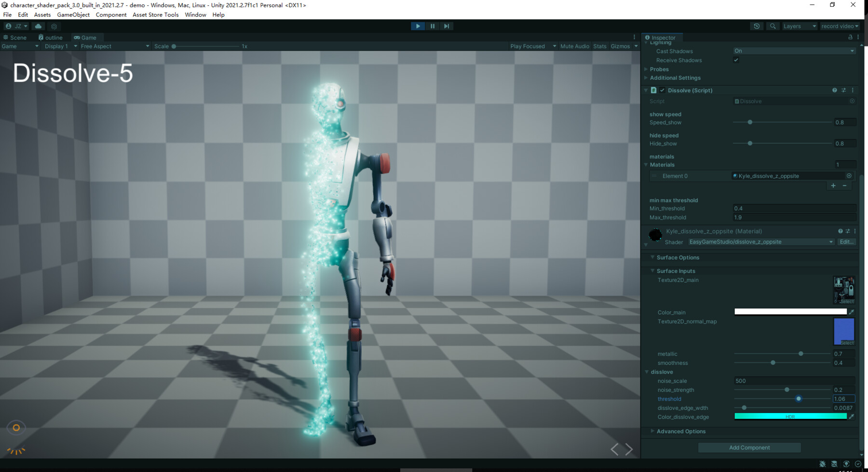Click the Dissolve script object picker icon
Screen dimensions: 868x472
[852, 101]
